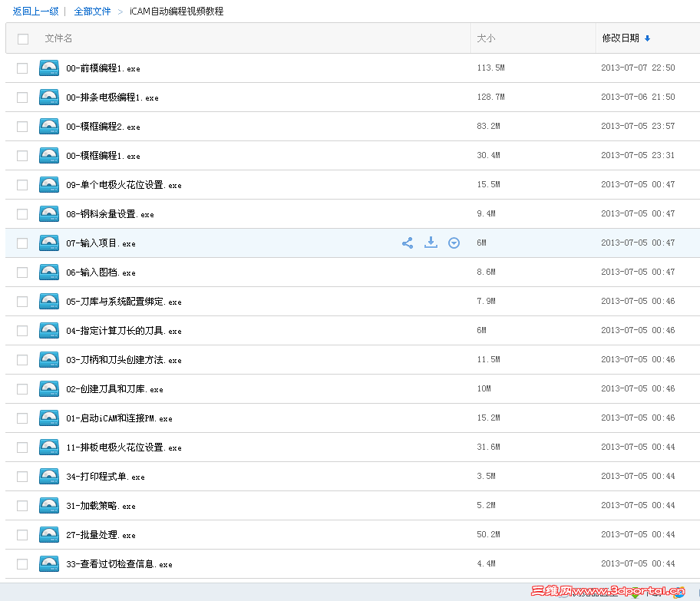
Task: Click the 修改日期 column header label
Action: pos(620,38)
